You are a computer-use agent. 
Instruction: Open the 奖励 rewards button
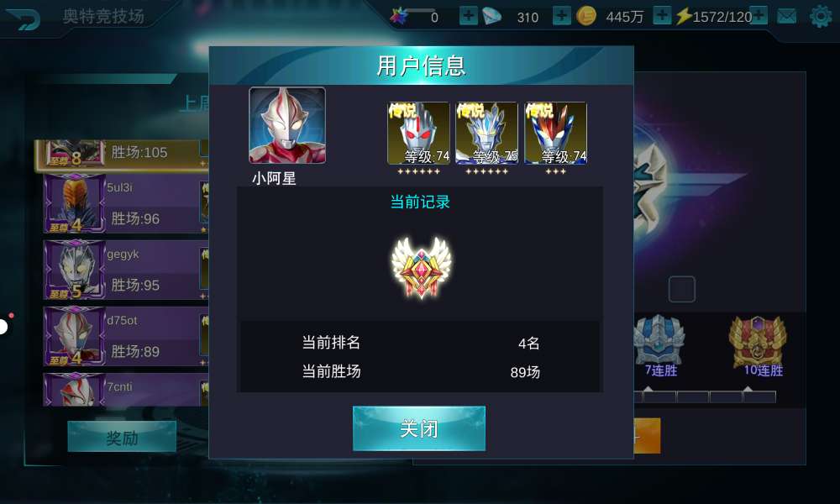[122, 438]
